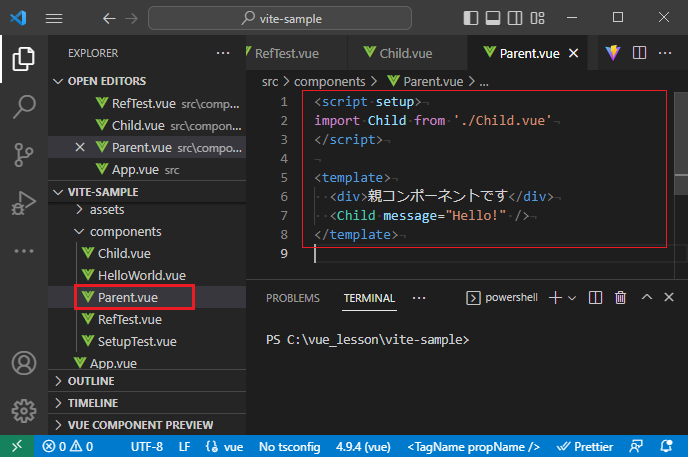Open the Explorer view in activity bar
688x457 pixels.
[x=24, y=59]
